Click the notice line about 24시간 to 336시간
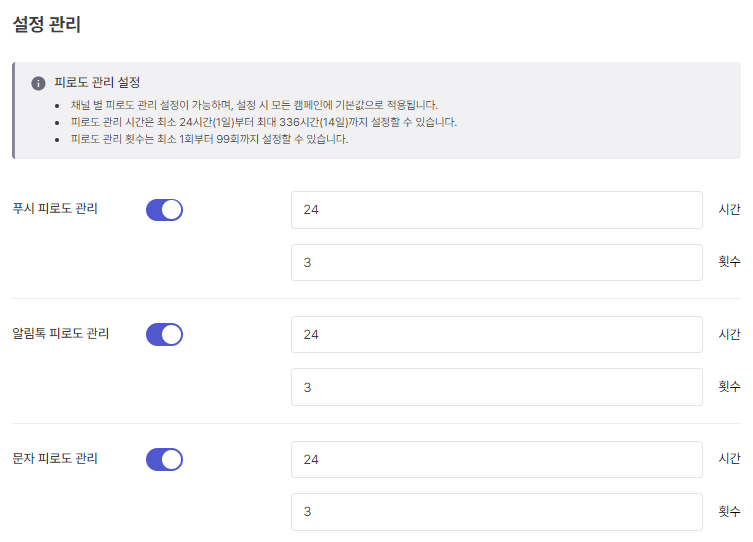The image size is (753, 542). [263, 122]
